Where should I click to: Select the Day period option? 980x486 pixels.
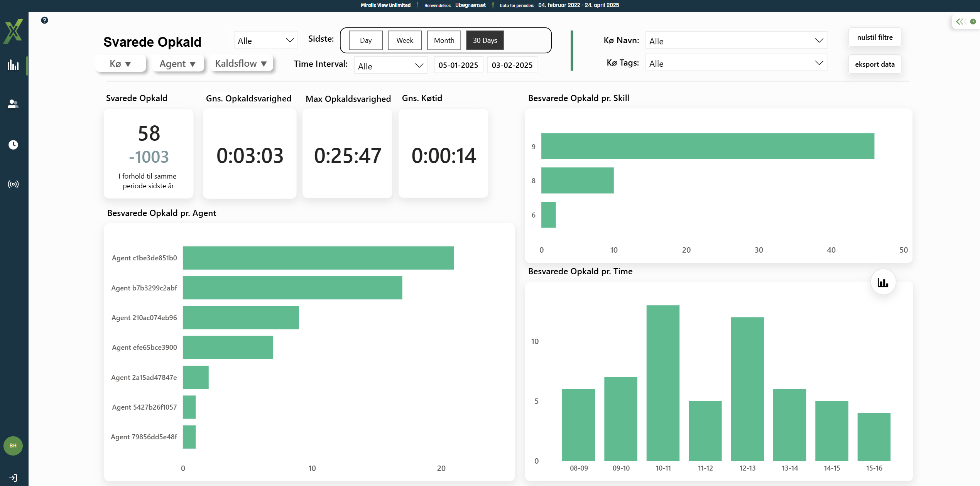365,40
